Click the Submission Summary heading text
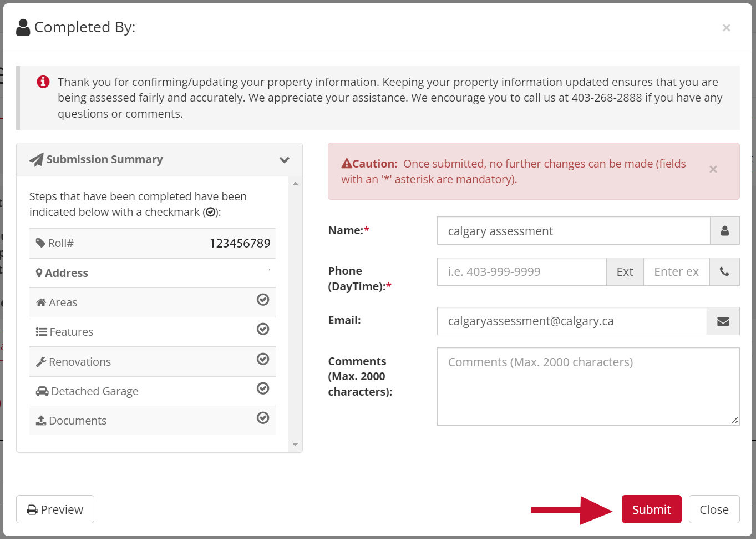 pos(105,159)
